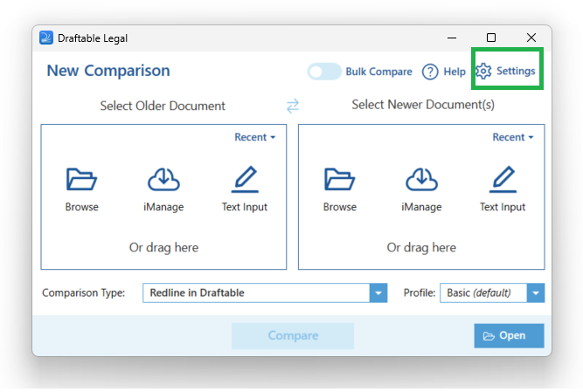Open the Profile dropdown arrow

536,292
